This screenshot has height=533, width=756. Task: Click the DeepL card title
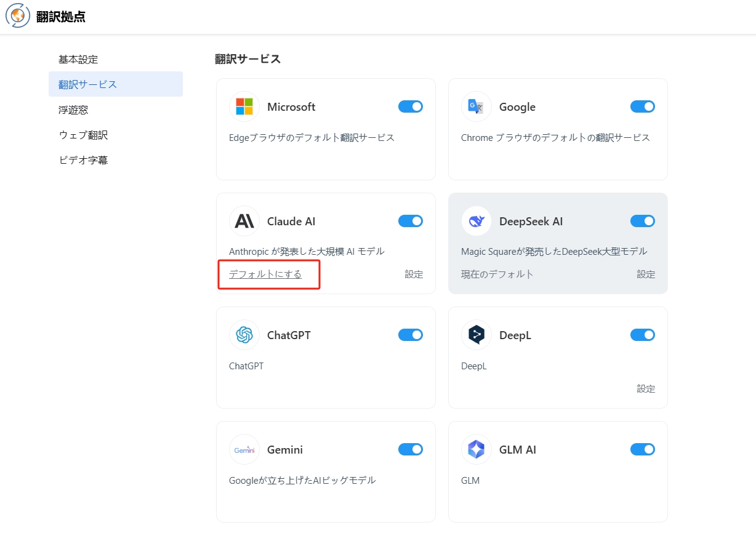tap(515, 335)
